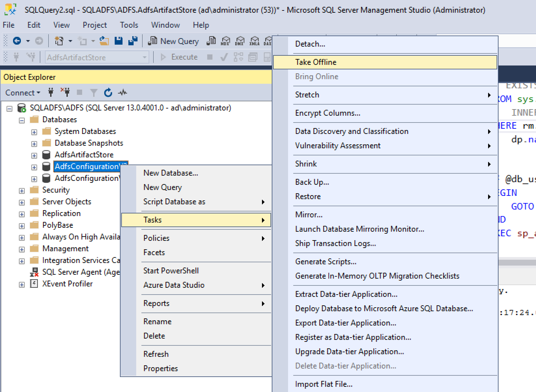This screenshot has width=536, height=392.
Task: Click the XMLA query icon
Action: point(254,41)
